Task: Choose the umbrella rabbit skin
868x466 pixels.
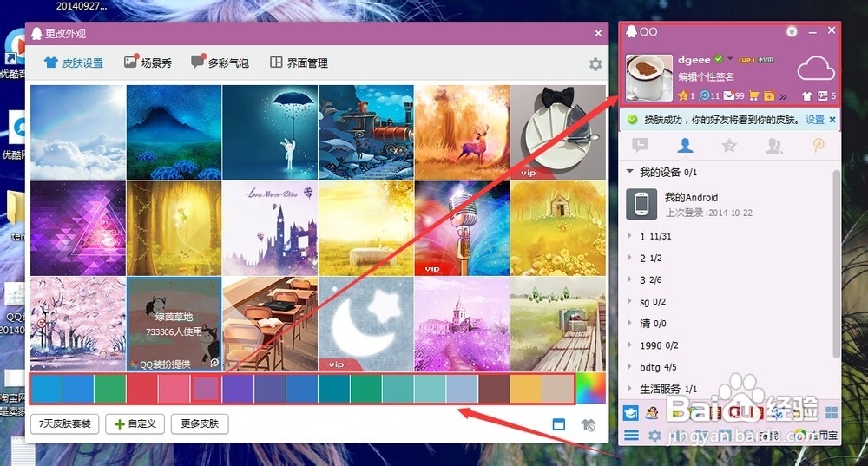Action: (270, 132)
